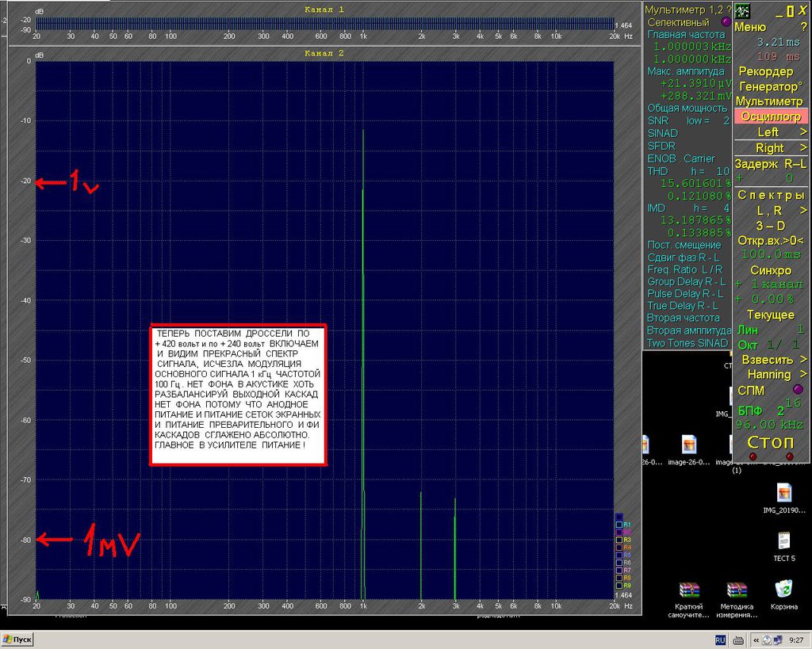812x649 pixels.
Task: Click the Стоп button
Action: [x=770, y=442]
